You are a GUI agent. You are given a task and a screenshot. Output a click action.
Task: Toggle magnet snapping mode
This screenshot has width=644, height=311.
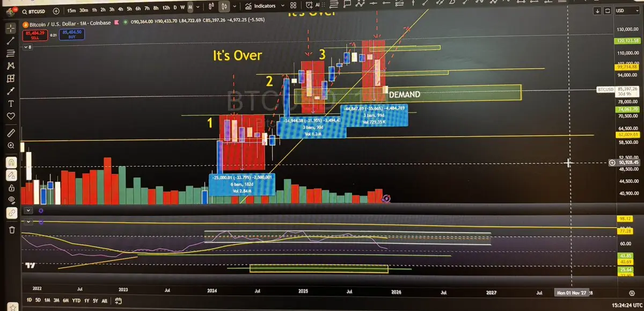click(x=11, y=162)
